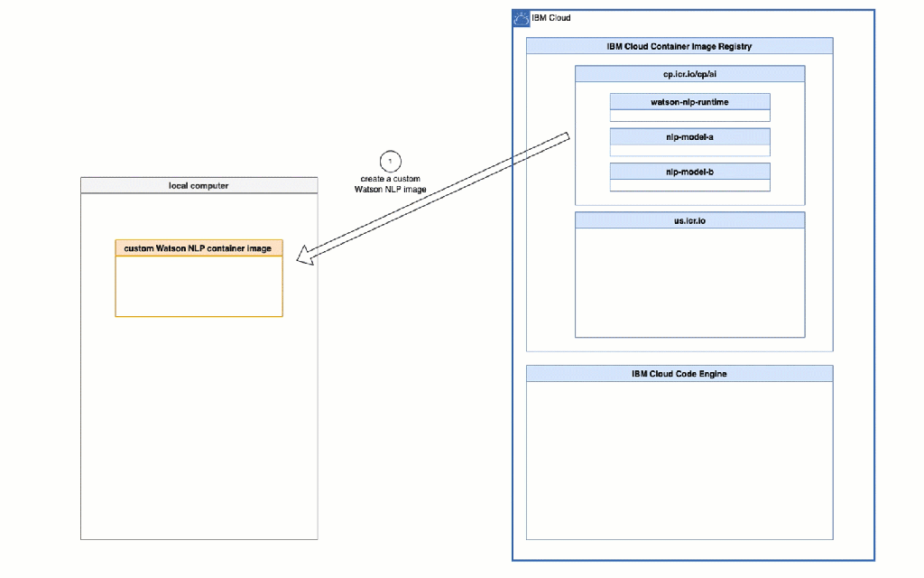Image resolution: width=924 pixels, height=578 pixels.
Task: Select the IBM Cloud label text
Action: [551, 18]
